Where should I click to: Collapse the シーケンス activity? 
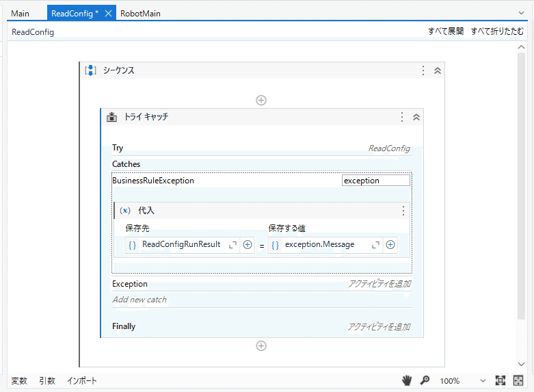[438, 70]
